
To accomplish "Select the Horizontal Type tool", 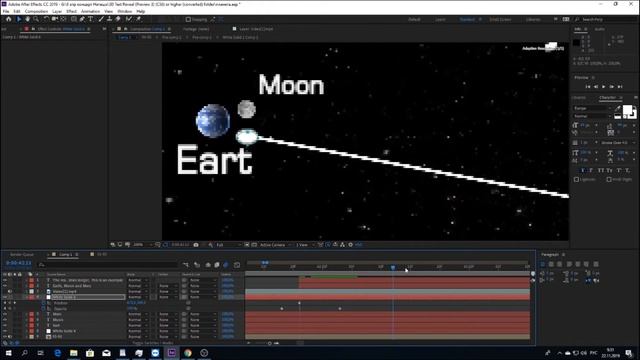I will [x=91, y=19].
